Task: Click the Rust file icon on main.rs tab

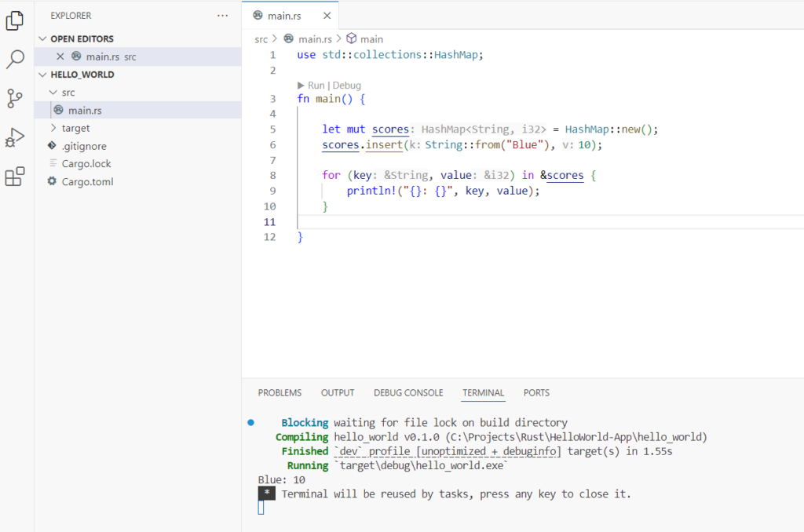Action: click(258, 16)
